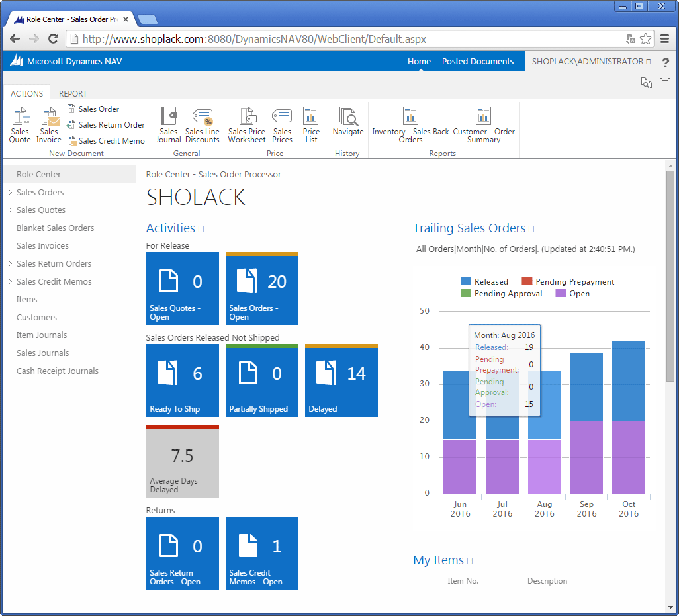Expand the Sales Orders tree node
Viewport: 679px width, 616px height.
point(10,192)
